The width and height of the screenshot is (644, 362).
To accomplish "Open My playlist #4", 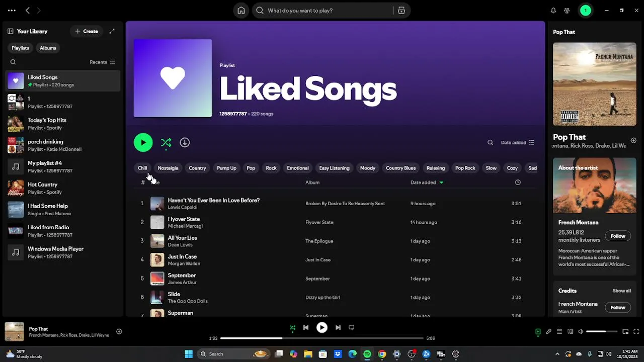I will pyautogui.click(x=63, y=167).
